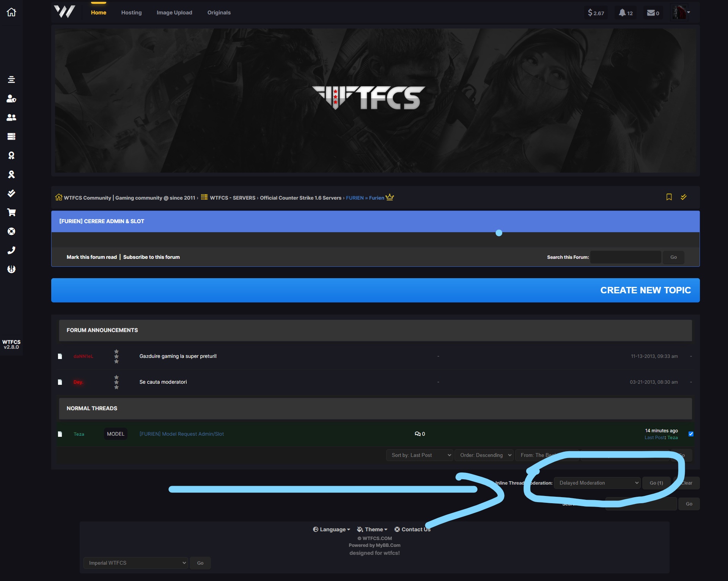Focus the Search this Forum field
The height and width of the screenshot is (581, 728).
click(x=625, y=257)
